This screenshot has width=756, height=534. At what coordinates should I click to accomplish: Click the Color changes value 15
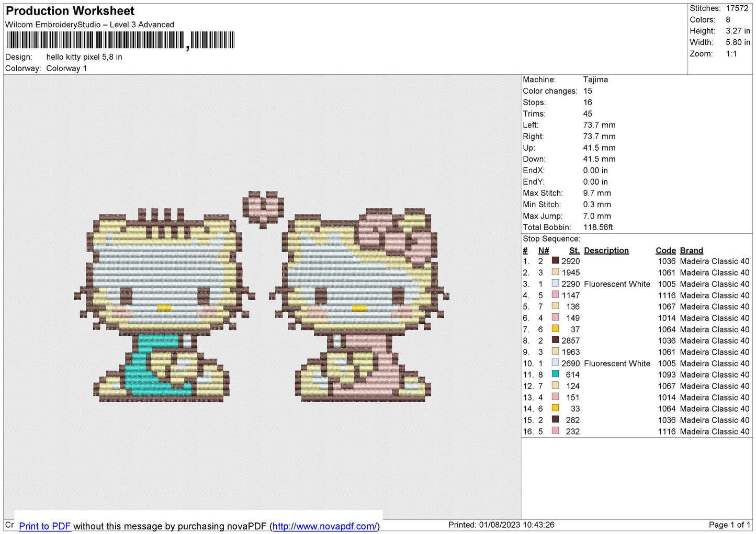point(588,91)
